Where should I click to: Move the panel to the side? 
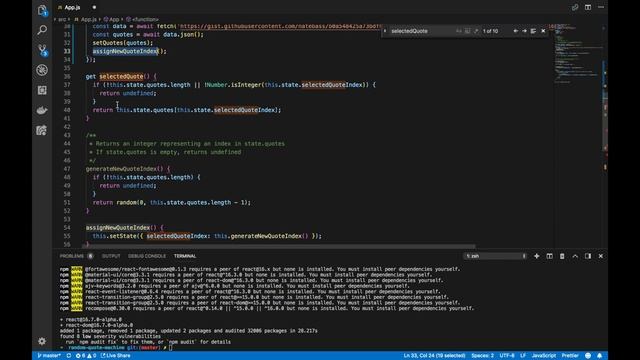588,256
